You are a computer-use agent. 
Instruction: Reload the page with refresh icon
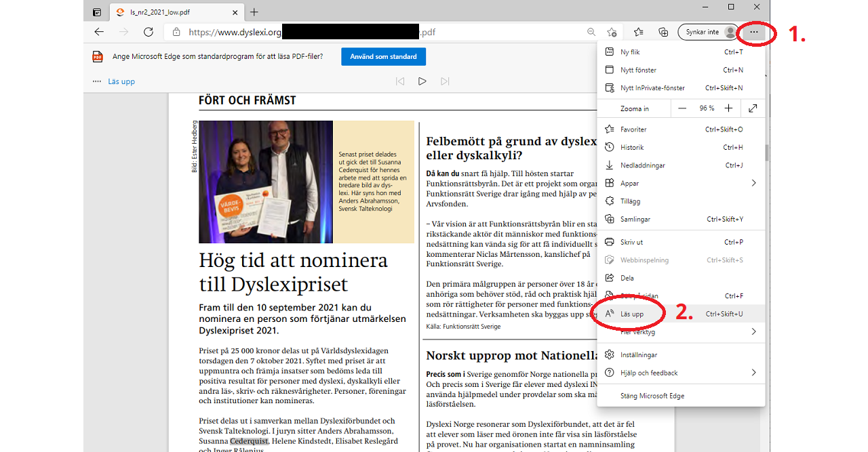tap(149, 32)
